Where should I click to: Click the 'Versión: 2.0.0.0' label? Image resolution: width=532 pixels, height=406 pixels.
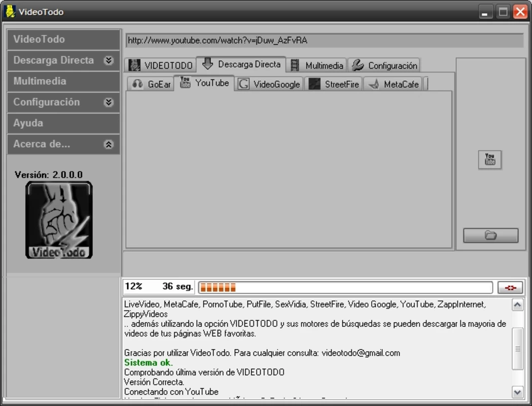click(x=49, y=175)
